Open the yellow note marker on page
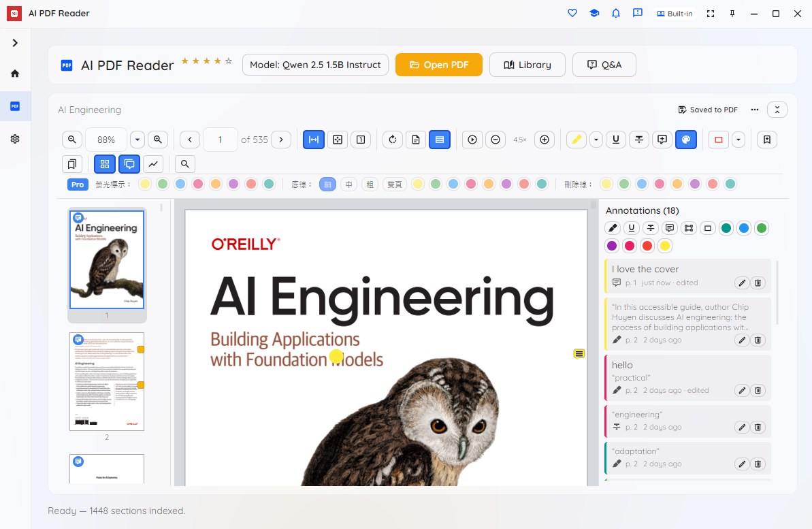The height and width of the screenshot is (529, 812). (579, 354)
